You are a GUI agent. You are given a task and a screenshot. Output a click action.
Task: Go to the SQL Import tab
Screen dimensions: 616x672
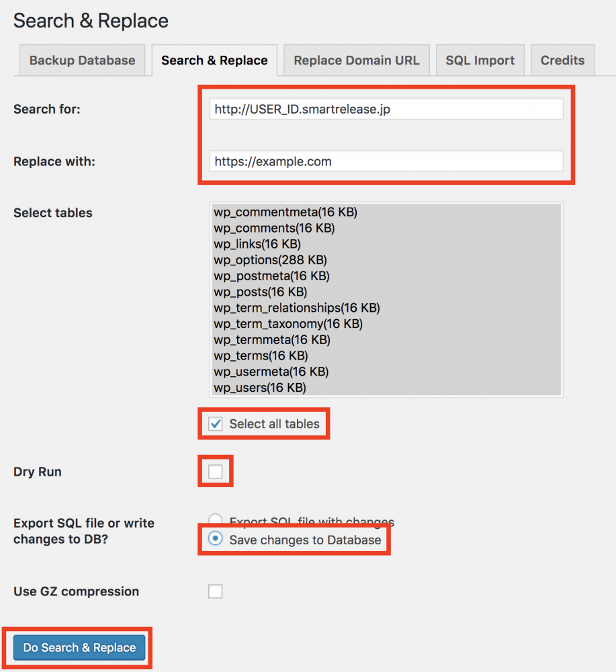pos(480,60)
